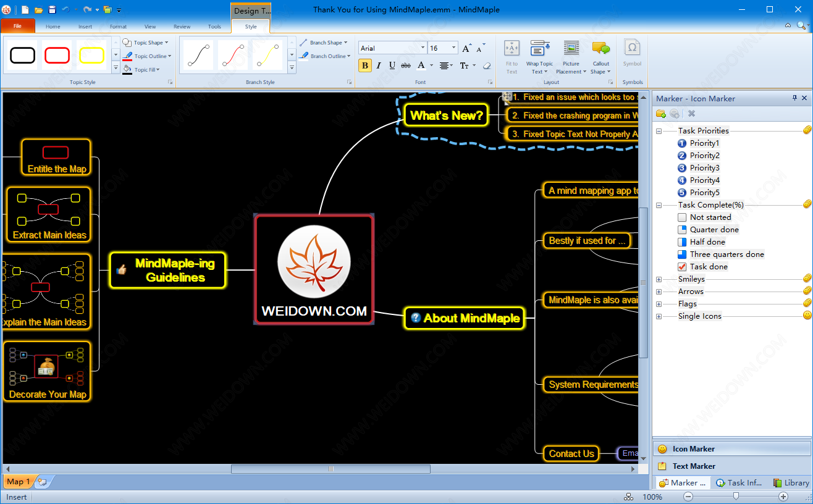Apply strikethrough formatting
This screenshot has width=813, height=504.
[406, 65]
